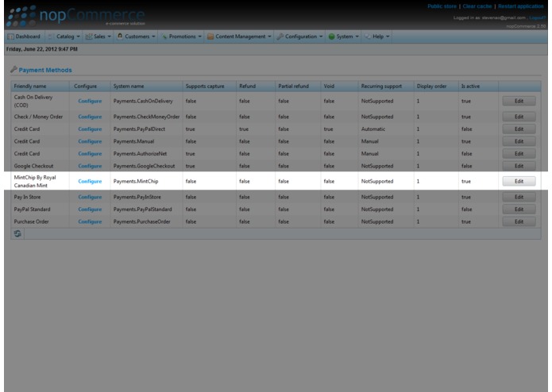
Task: Expand the Configuration dropdown arrow
Action: (x=321, y=37)
